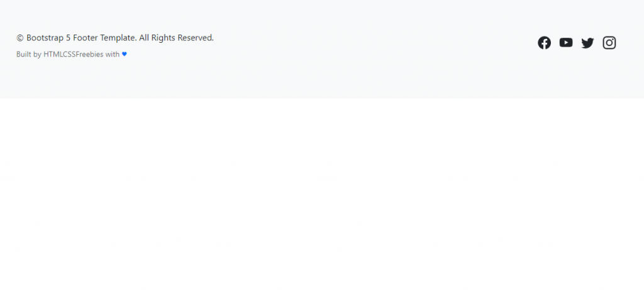Click the word 'Reserved.' in the footer

[x=196, y=38]
